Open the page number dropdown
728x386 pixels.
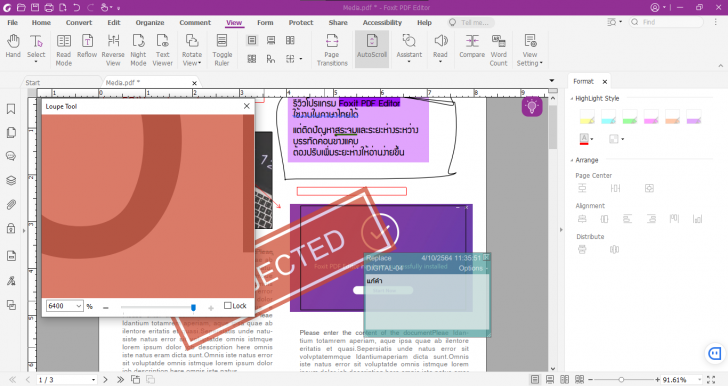93,380
